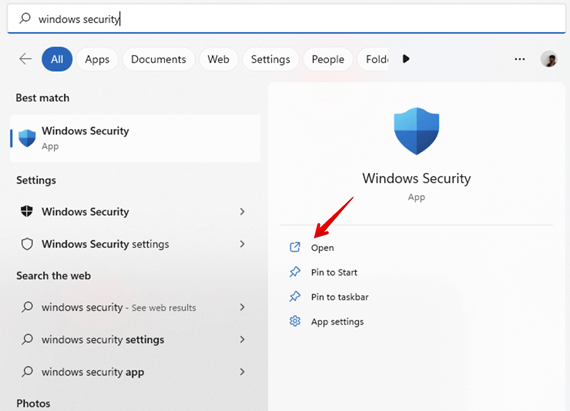This screenshot has width=570, height=411.
Task: Open 'windows security - See web results'
Action: (x=135, y=307)
